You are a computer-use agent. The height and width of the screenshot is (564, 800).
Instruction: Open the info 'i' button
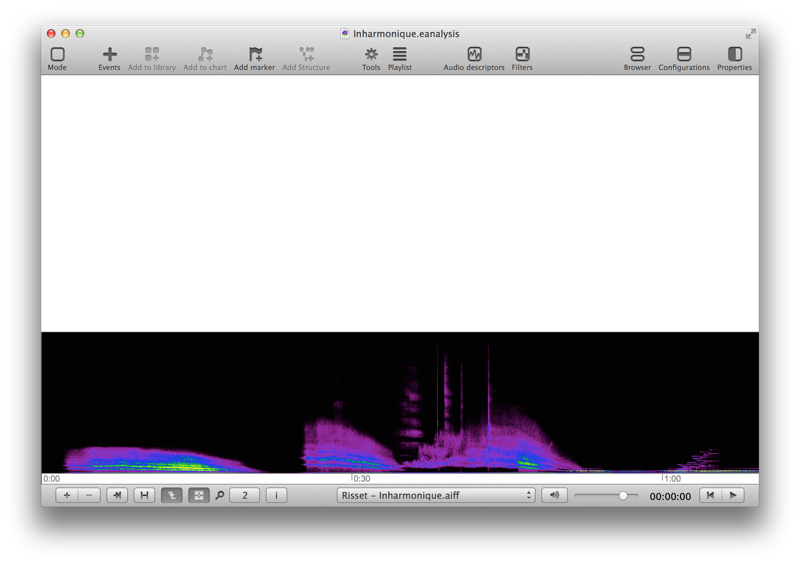click(277, 495)
